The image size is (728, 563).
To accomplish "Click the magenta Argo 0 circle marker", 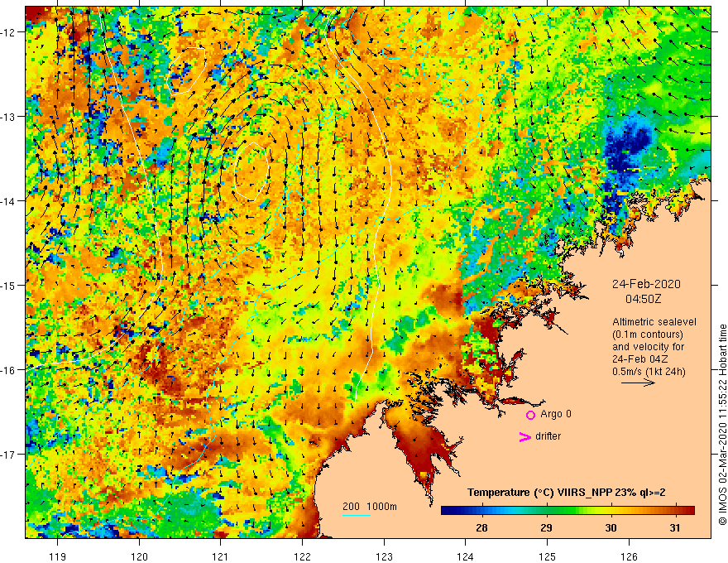I will [x=530, y=415].
